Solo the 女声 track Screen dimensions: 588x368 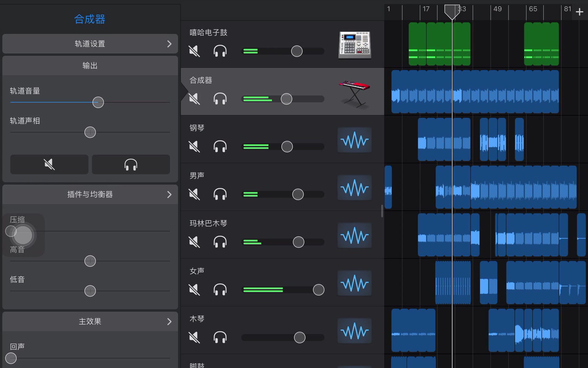point(220,289)
